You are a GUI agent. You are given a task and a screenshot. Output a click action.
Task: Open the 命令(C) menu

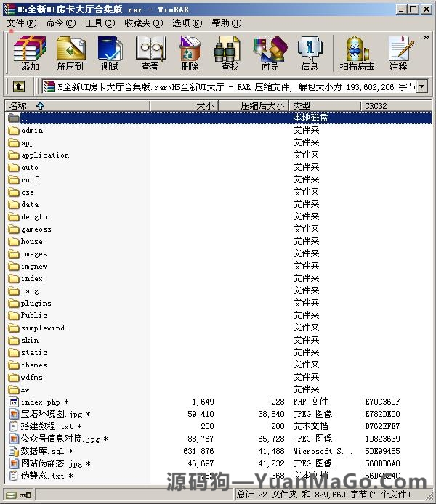point(61,23)
